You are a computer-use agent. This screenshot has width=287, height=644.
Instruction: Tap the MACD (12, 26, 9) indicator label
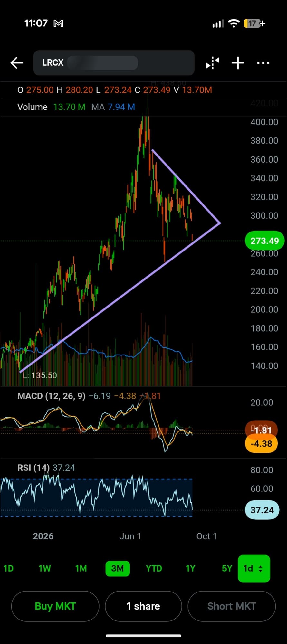pyautogui.click(x=51, y=396)
